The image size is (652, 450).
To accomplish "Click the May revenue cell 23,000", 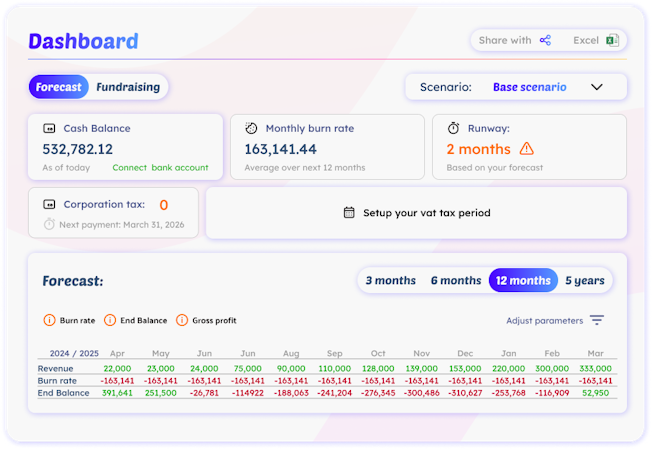I will click(161, 368).
